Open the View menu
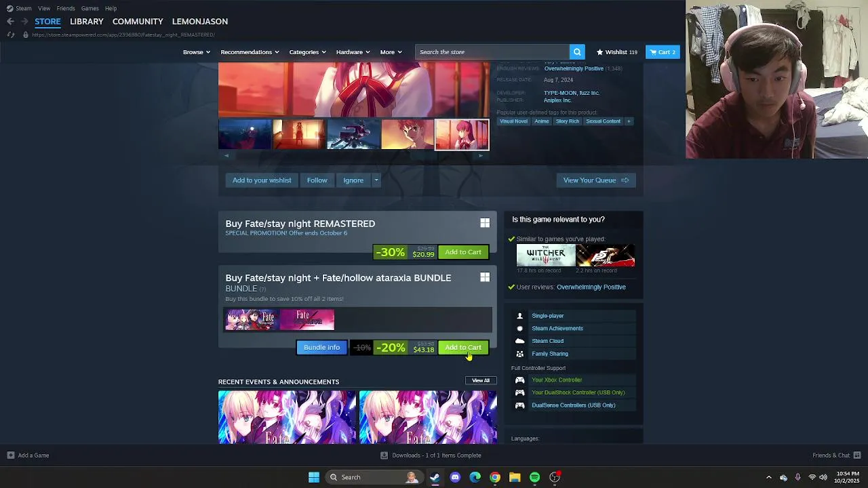868x488 pixels. tap(44, 8)
